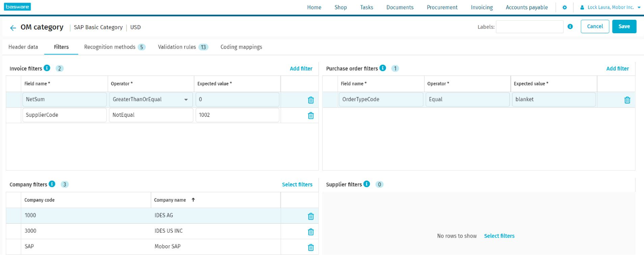The image size is (644, 261).
Task: Delete company filter IDES AG
Action: [x=311, y=216]
